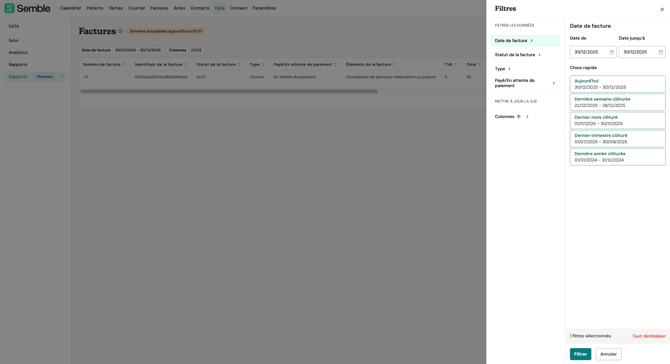Choose Dernier trimestre clôturé quick range

tap(617, 138)
